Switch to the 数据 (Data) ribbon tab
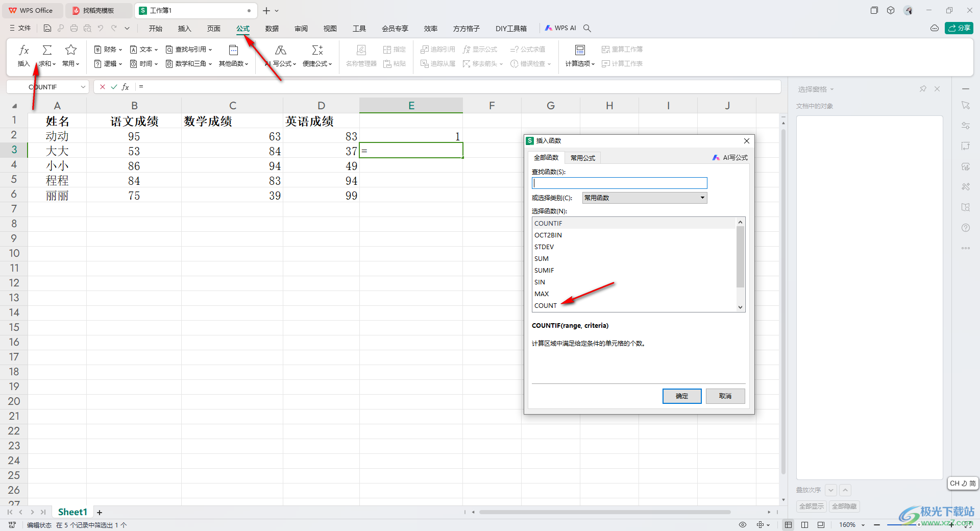980x531 pixels. pos(272,29)
